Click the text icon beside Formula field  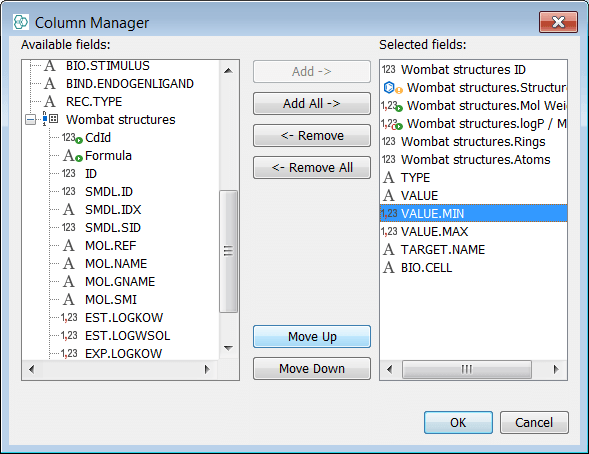click(x=72, y=155)
